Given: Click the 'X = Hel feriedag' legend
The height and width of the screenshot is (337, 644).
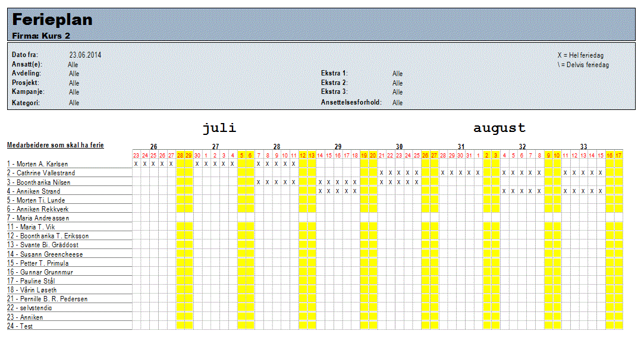Looking at the screenshot, I should pos(580,55).
